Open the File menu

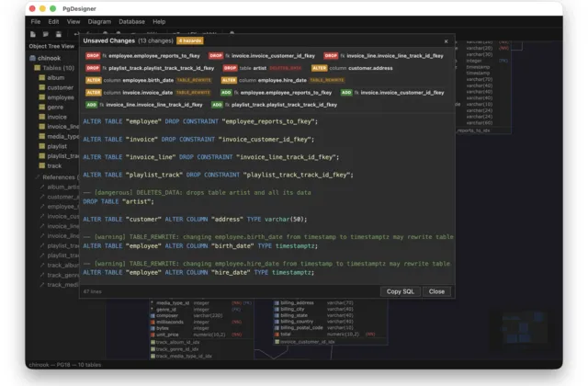[36, 22]
